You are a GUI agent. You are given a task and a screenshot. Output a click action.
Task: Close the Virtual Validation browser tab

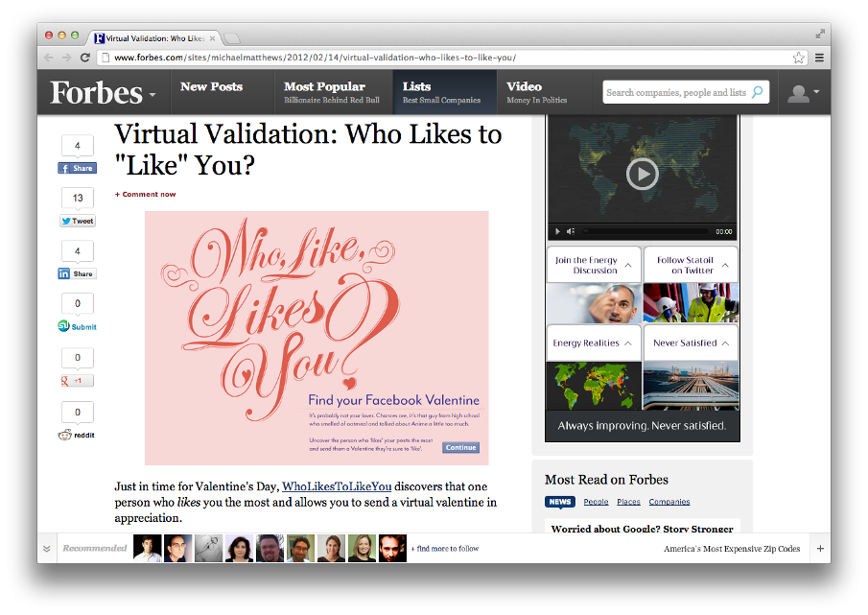click(212, 38)
